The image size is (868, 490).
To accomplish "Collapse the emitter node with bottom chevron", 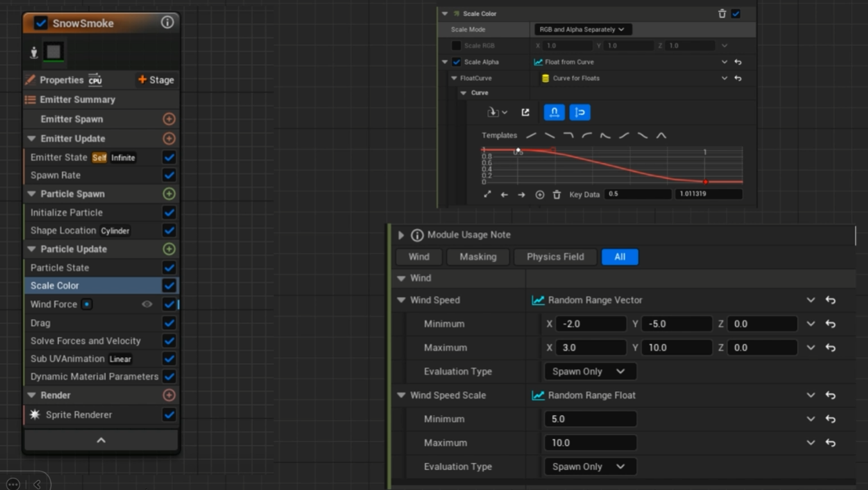I will pyautogui.click(x=101, y=440).
